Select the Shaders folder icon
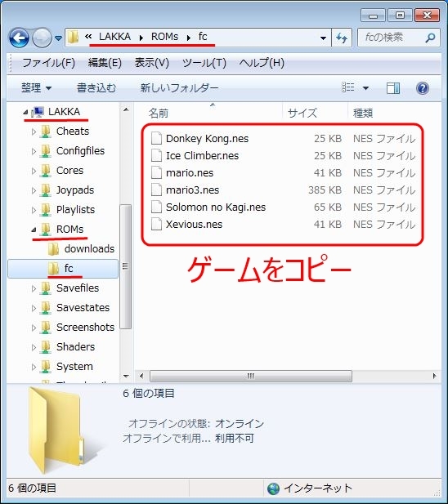This screenshot has height=504, width=448. (45, 347)
